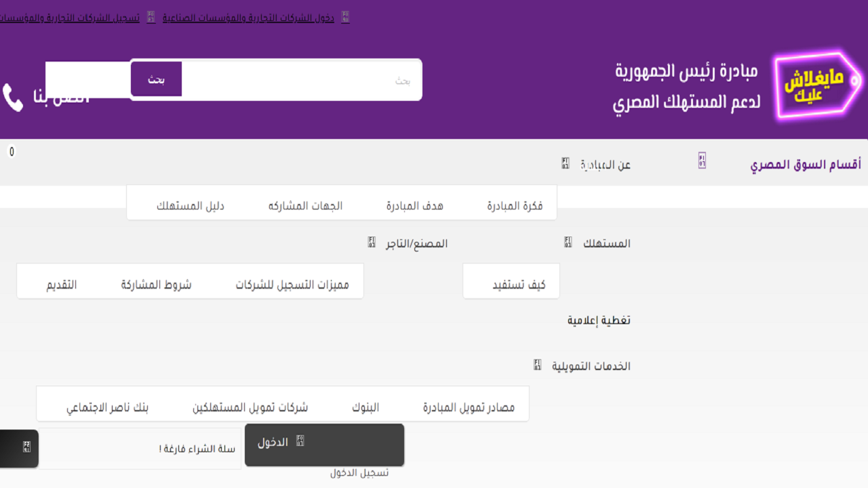Open المستهلك menu item

click(x=607, y=243)
